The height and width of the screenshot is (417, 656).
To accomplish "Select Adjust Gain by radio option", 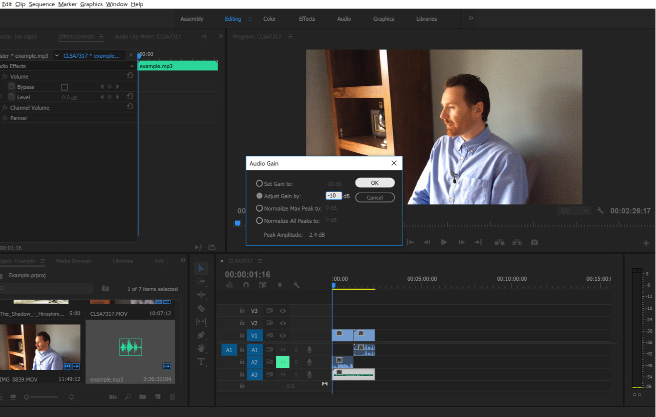I will (x=259, y=196).
